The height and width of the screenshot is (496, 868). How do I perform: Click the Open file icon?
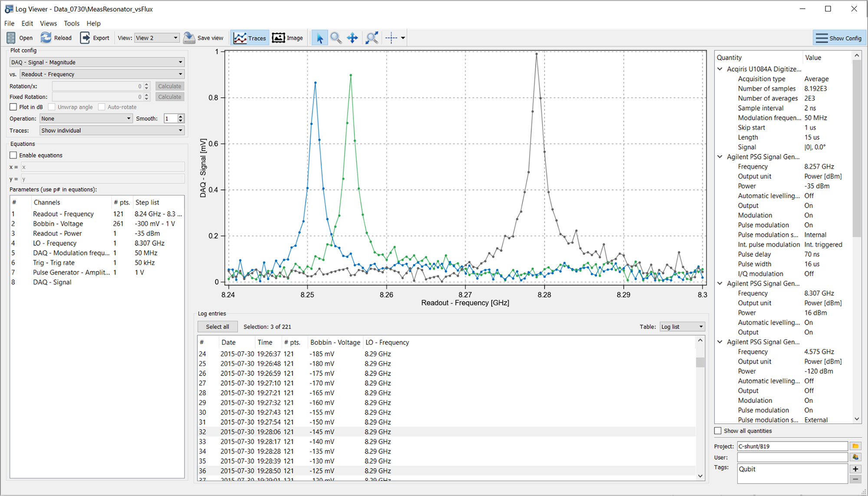pyautogui.click(x=11, y=38)
